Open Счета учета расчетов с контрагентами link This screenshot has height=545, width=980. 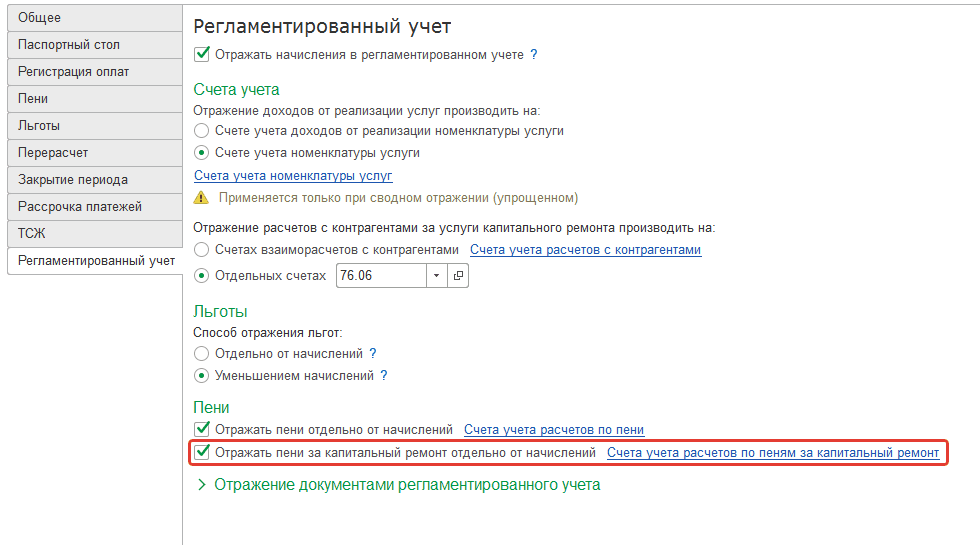(586, 249)
